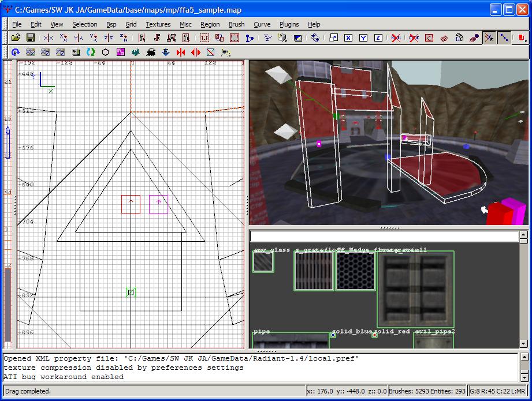Click the patch cap icon with purple ball
The height and width of the screenshot is (401, 532).
(x=474, y=38)
